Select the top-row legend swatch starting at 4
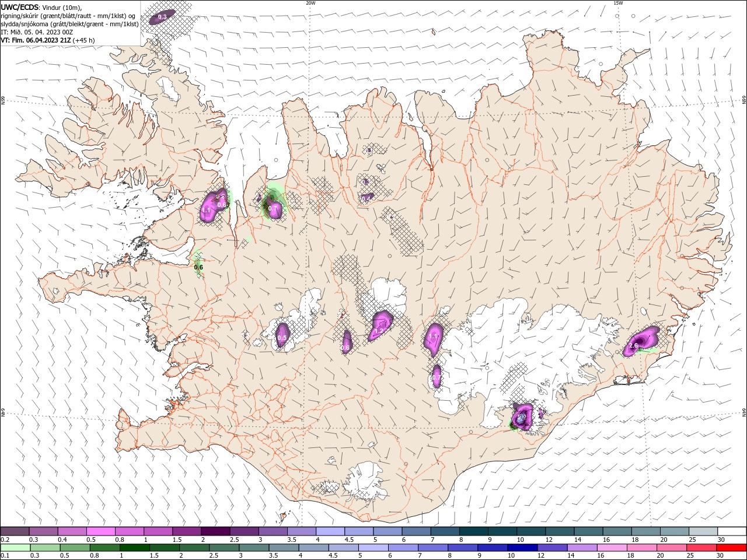The image size is (747, 560). pyautogui.click(x=330, y=531)
